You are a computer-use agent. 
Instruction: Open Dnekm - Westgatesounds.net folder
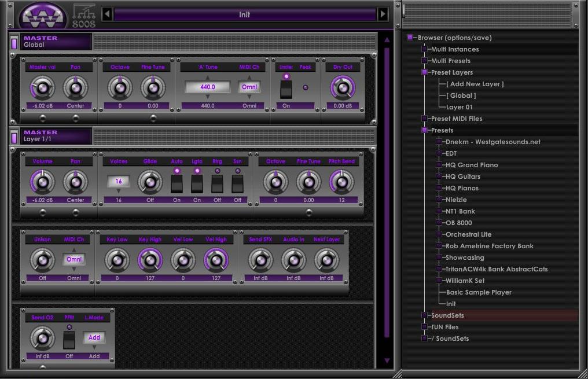tap(493, 142)
